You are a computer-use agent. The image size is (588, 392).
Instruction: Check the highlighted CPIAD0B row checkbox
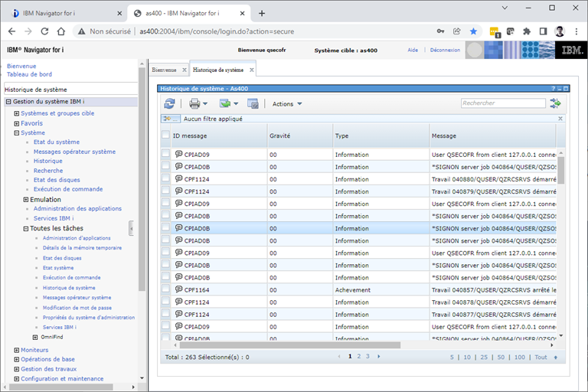click(165, 227)
